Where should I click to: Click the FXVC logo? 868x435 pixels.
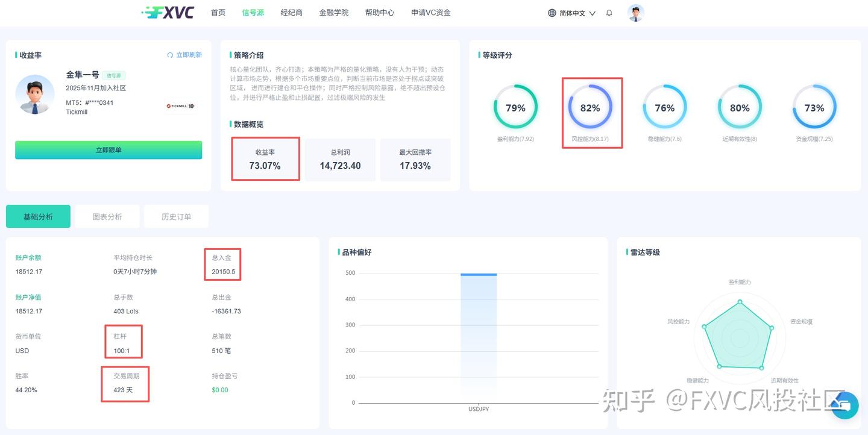click(x=168, y=12)
